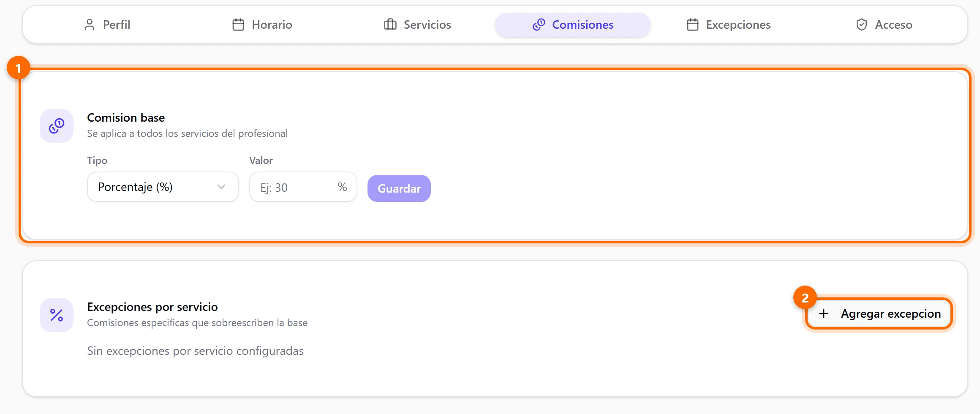Open the Excepciones tab
Image resolution: width=980 pixels, height=414 pixels.
pyautogui.click(x=728, y=25)
